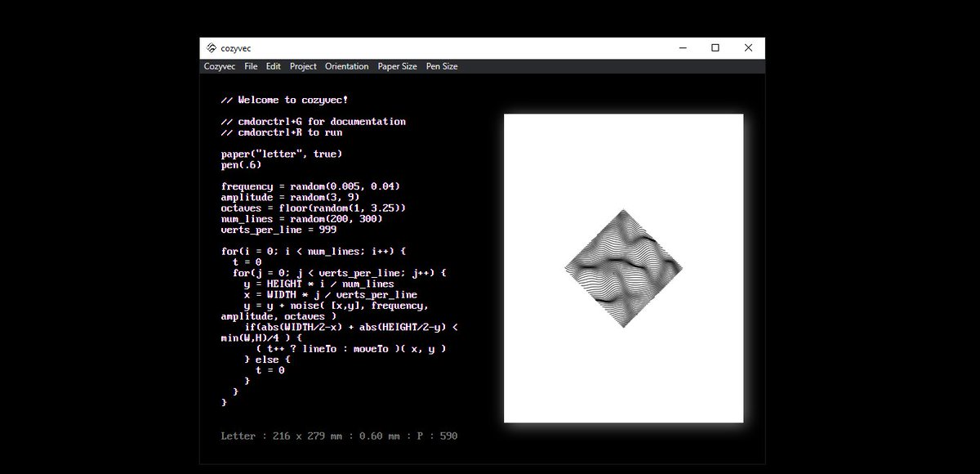Click the cozyvec logo icon in title bar
The width and height of the screenshot is (980, 474).
click(x=212, y=48)
